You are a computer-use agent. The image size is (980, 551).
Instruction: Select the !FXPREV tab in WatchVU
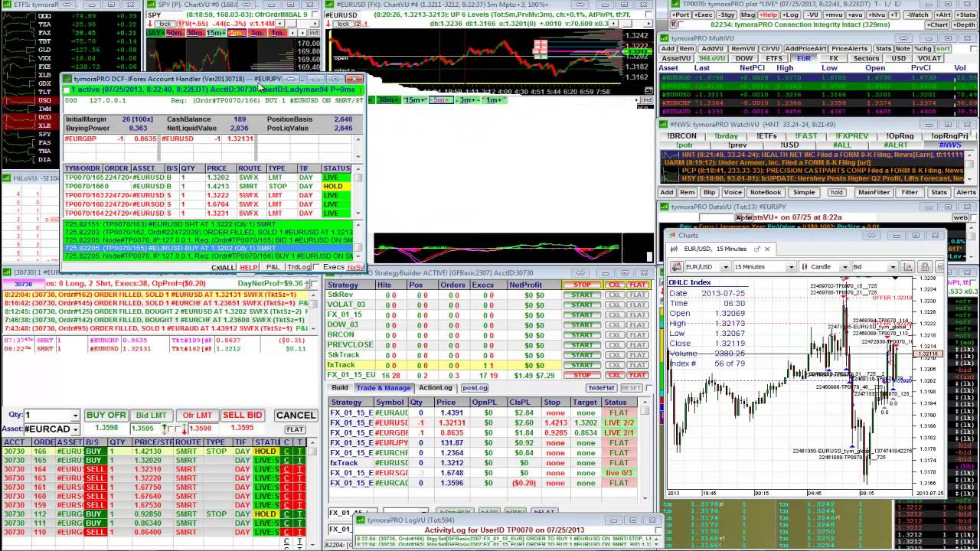pos(853,135)
